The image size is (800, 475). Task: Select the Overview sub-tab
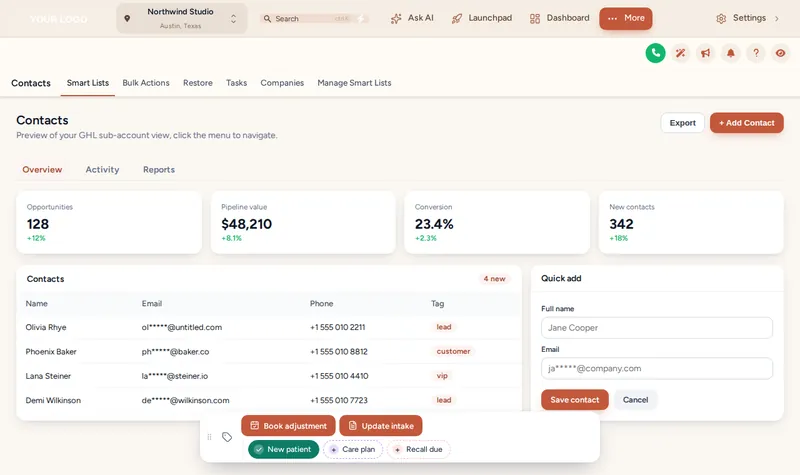coord(42,169)
